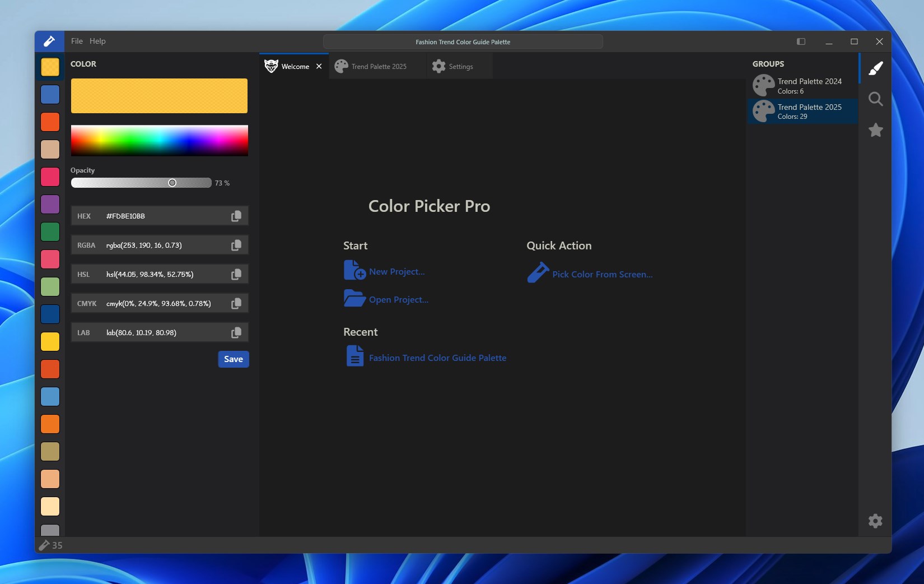Click the recent project document icon

click(x=355, y=356)
